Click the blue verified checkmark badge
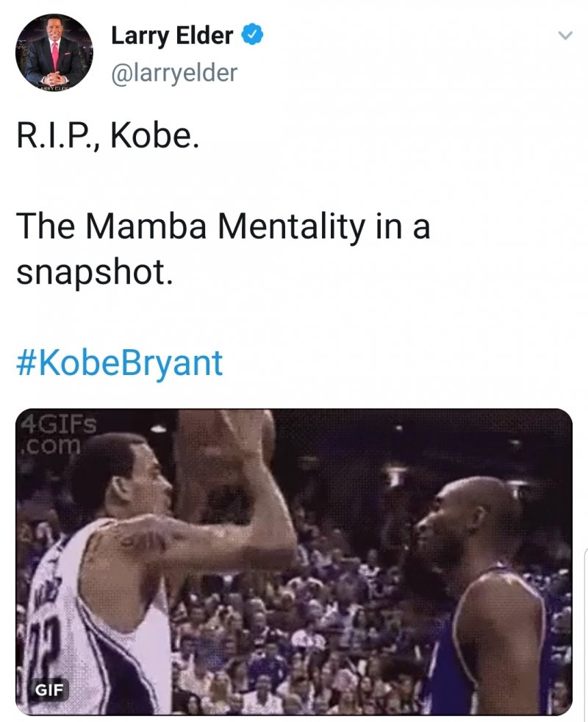 click(253, 34)
